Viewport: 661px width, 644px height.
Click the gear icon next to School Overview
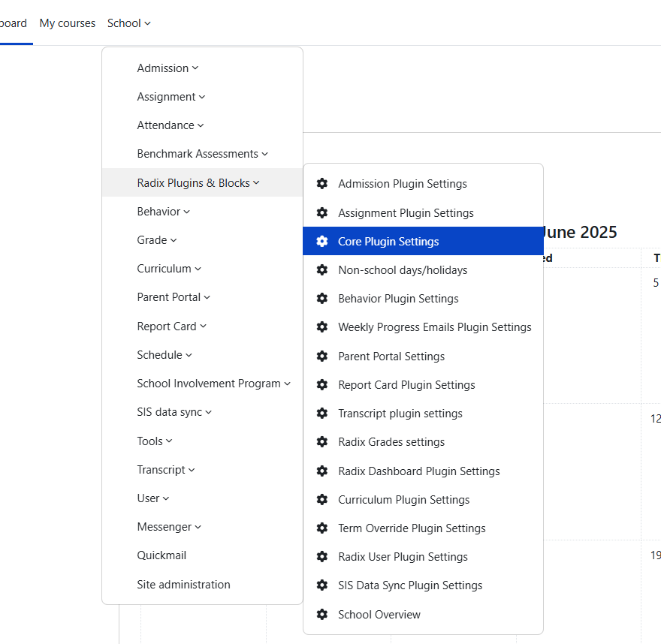coord(322,615)
